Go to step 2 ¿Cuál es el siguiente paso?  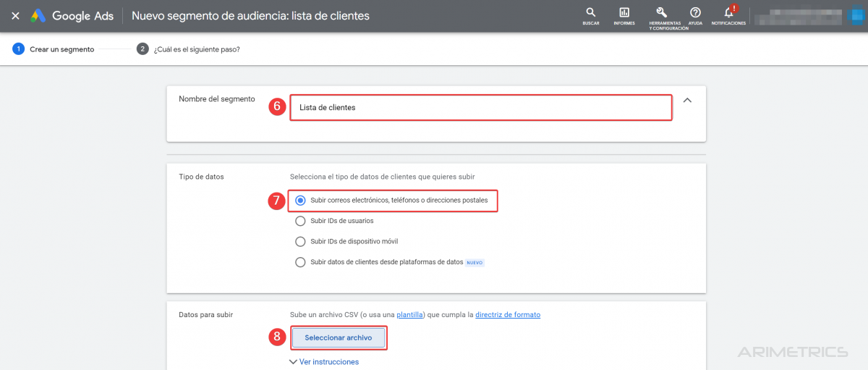coord(189,49)
